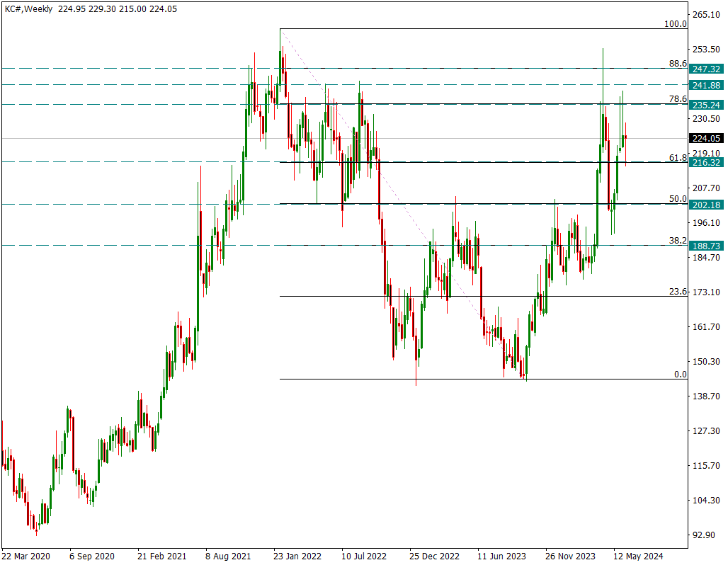Click the 127.30 price axis value
Image resolution: width=728 pixels, height=565 pixels.
click(706, 430)
